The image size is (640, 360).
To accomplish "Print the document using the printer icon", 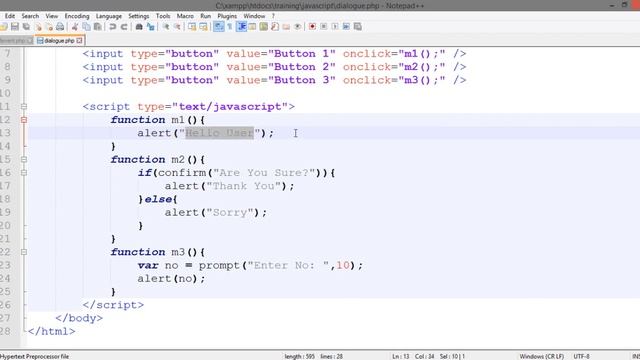I will coord(60,27).
